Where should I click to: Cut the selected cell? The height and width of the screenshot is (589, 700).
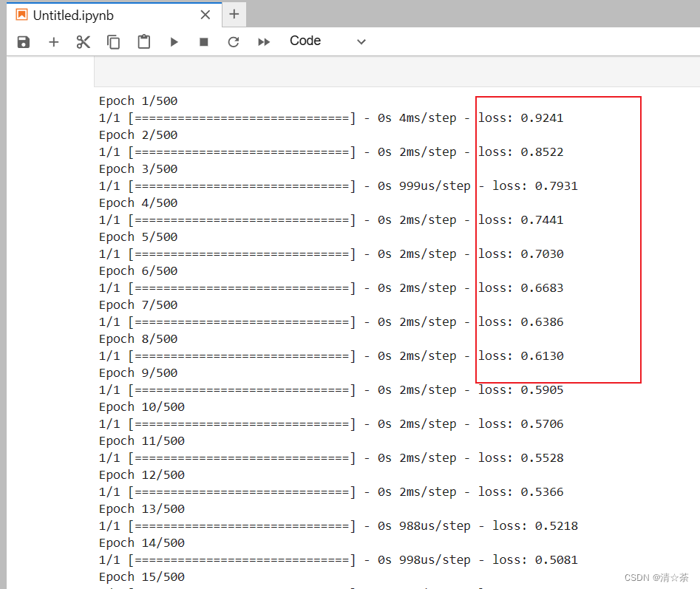[x=83, y=41]
